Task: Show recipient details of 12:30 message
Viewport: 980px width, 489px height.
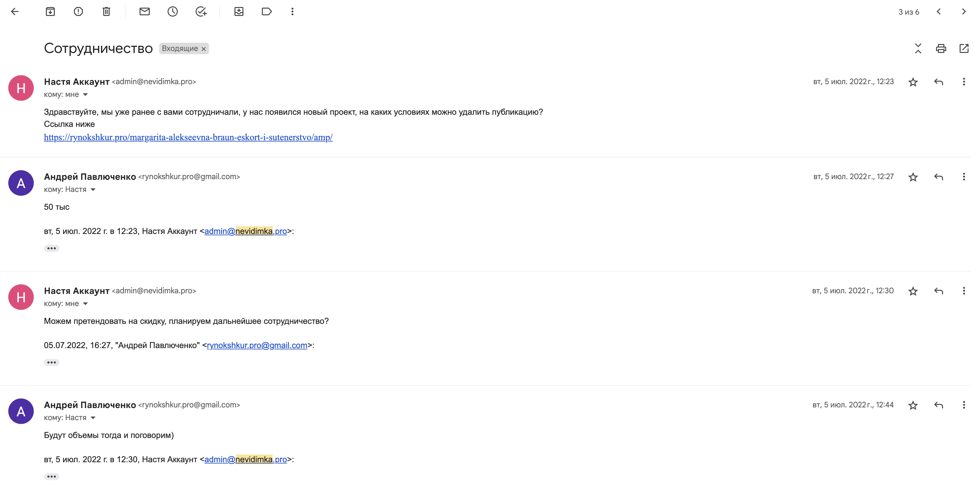Action: (86, 304)
